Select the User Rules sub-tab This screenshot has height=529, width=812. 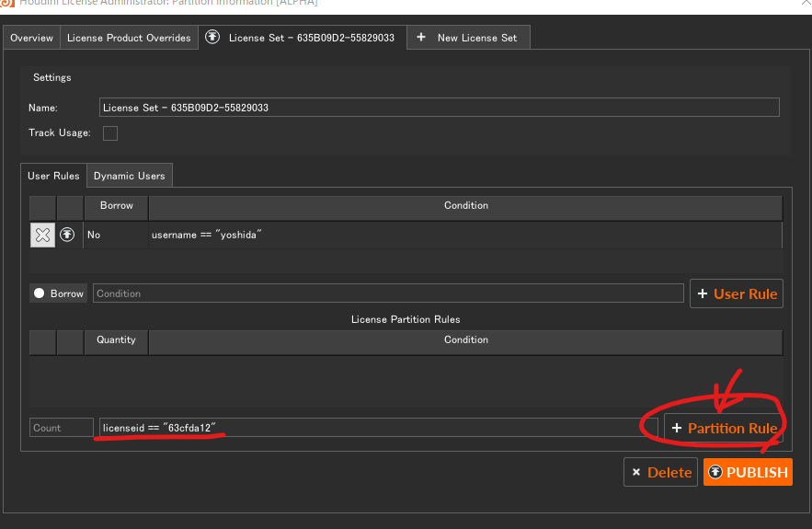(x=54, y=176)
